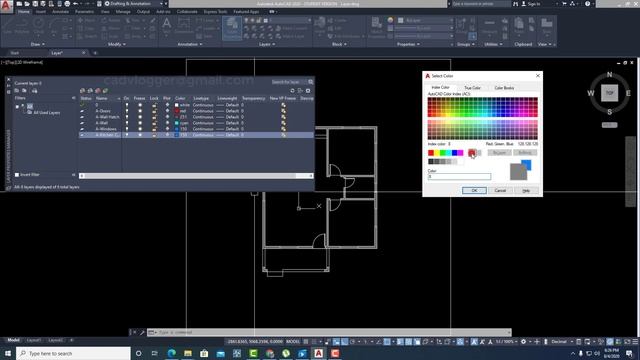
Task: Expand the Draw panel dropdown
Action: (x=38, y=44)
